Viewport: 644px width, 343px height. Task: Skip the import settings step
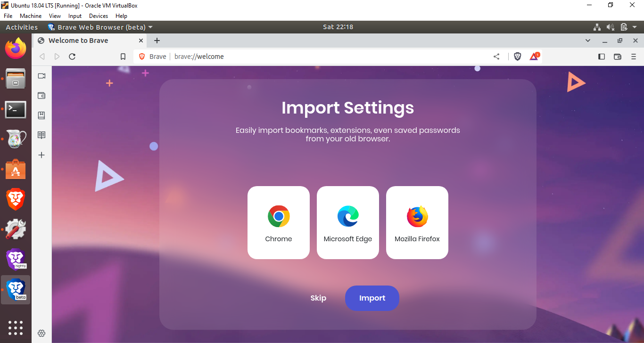(x=318, y=298)
